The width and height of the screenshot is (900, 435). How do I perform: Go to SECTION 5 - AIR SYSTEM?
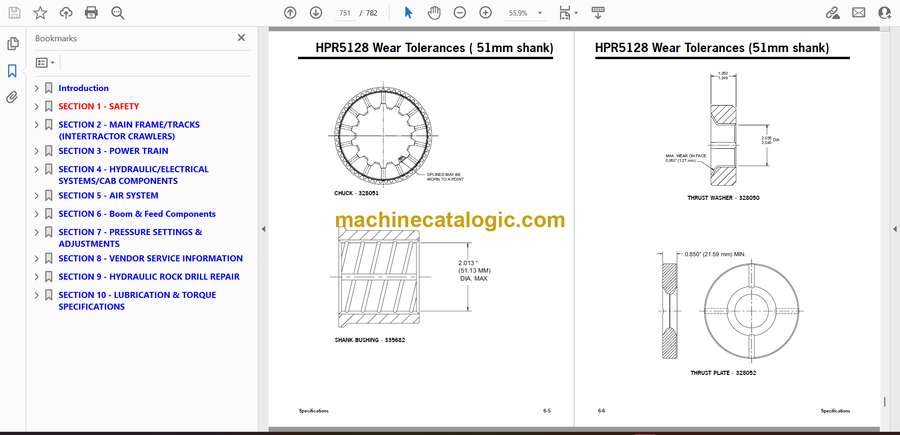(108, 196)
